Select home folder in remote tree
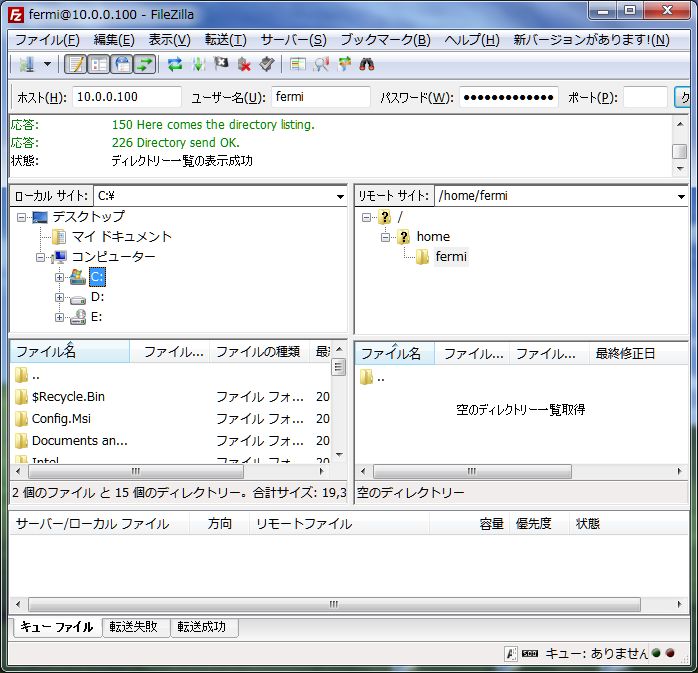This screenshot has width=698, height=673. [x=433, y=237]
